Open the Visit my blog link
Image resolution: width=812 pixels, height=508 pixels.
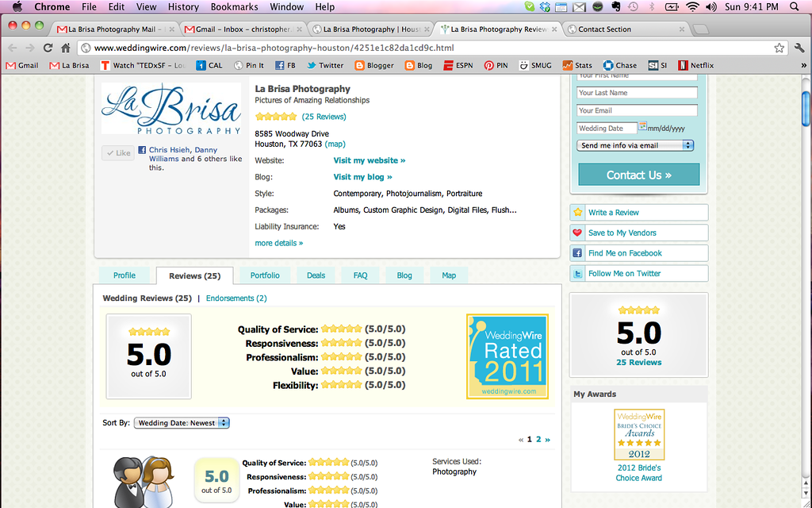point(362,177)
